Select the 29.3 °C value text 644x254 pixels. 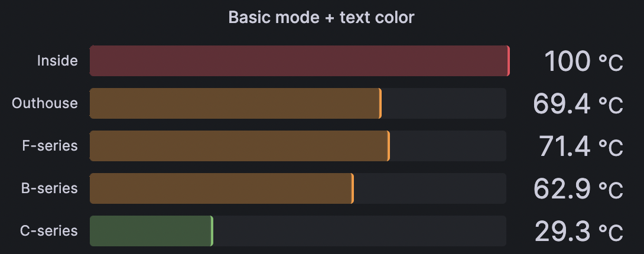click(x=578, y=232)
